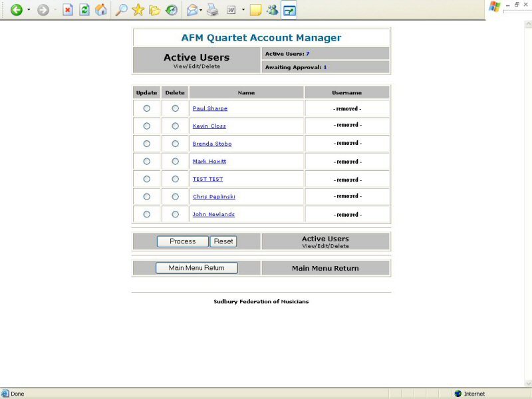Expand the Back button history dropdown arrow
This screenshot has height=399, width=532.
pos(29,10)
